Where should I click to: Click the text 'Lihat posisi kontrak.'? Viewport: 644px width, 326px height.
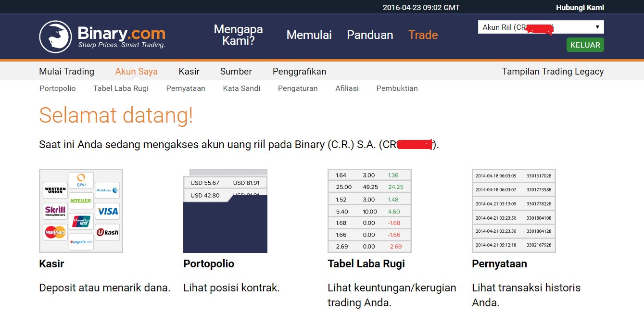click(x=231, y=288)
